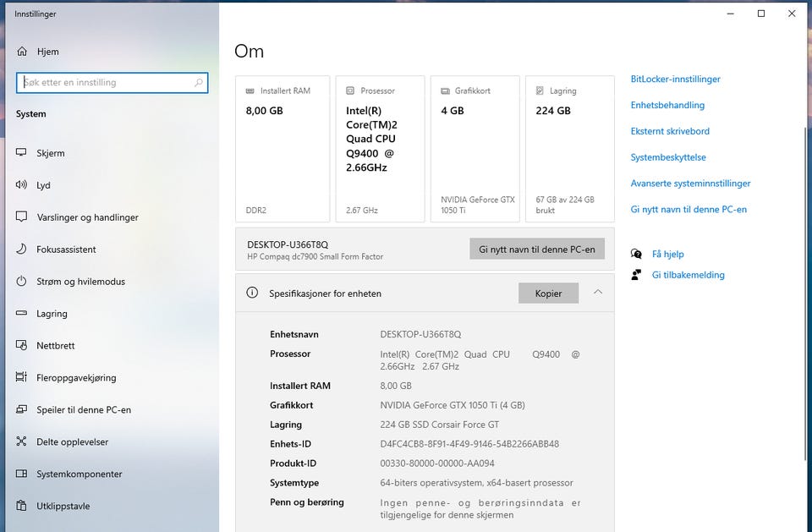This screenshot has height=532, width=812.
Task: Open Strøm og hvilemodus power icon
Action: pos(21,282)
